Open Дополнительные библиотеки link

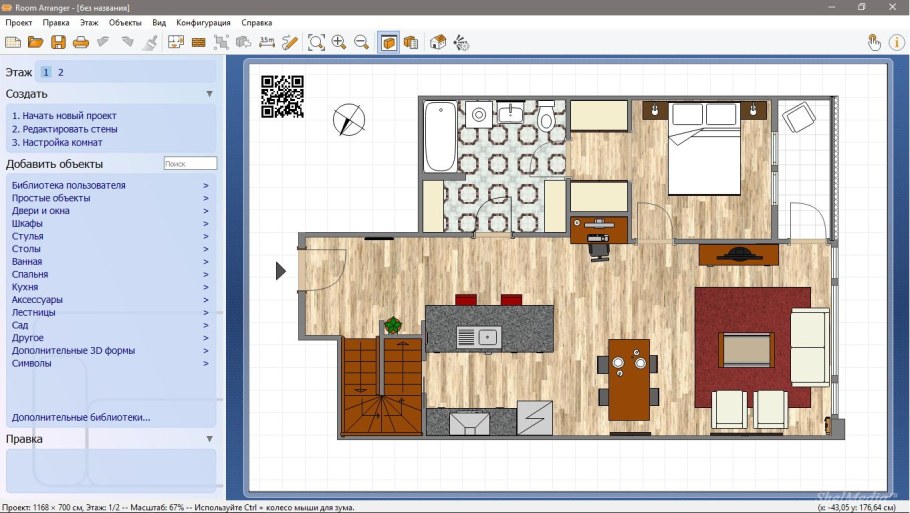coord(81,417)
